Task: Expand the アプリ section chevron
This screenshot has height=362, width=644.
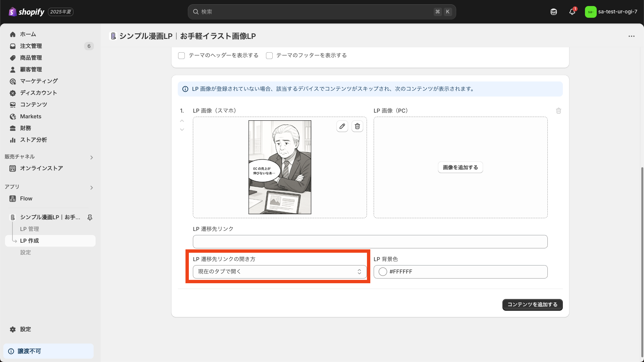Action: 92,188
